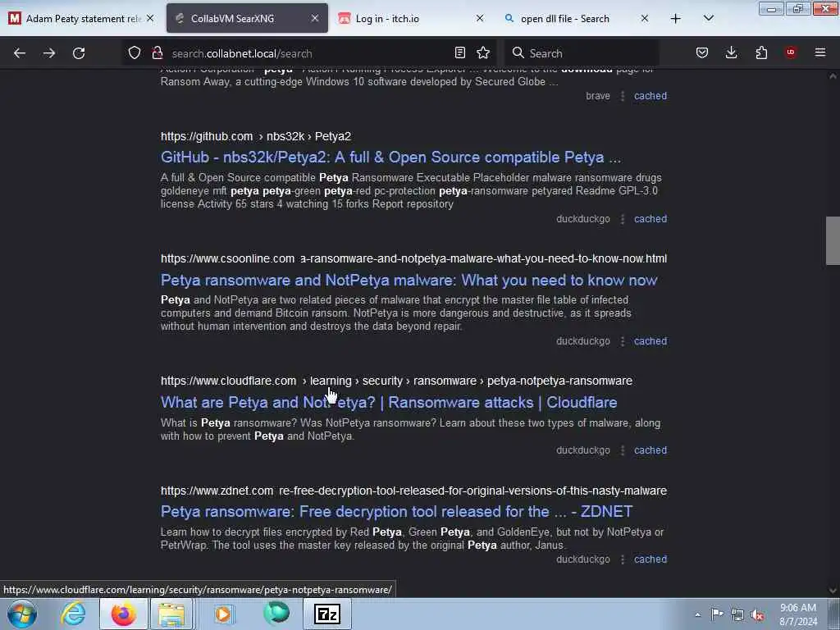The width and height of the screenshot is (840, 630).
Task: Launch Internet Explorer from taskbar
Action: tap(73, 614)
